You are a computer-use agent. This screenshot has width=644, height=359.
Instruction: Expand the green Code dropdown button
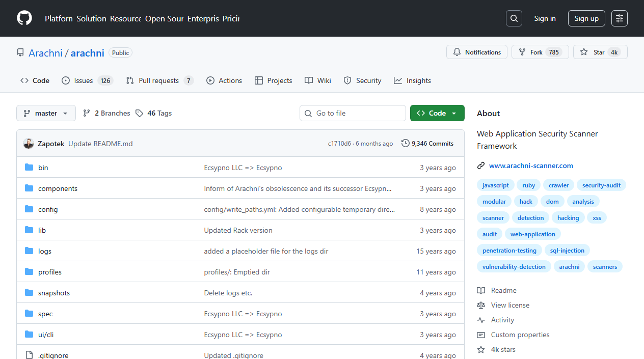(437, 113)
